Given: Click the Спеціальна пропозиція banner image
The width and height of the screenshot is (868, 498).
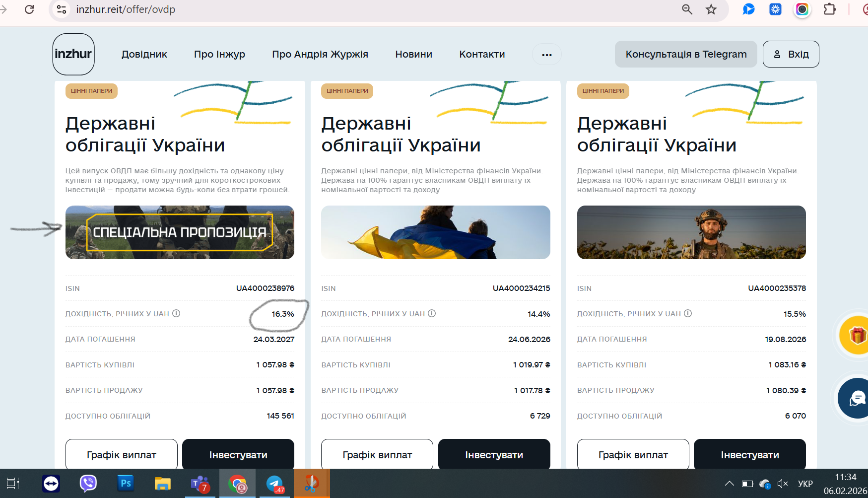Looking at the screenshot, I should (180, 232).
